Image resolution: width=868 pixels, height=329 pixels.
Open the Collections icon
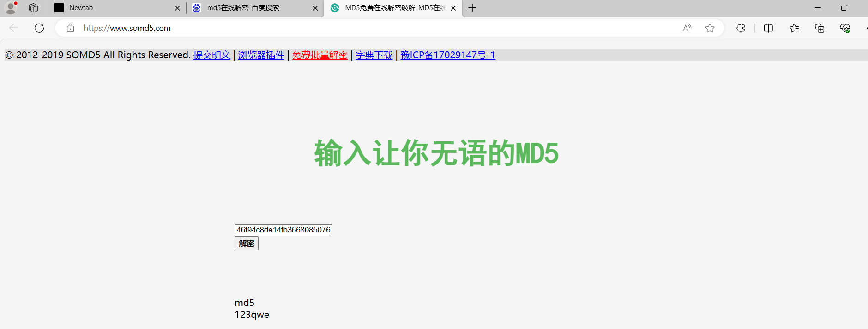point(820,28)
